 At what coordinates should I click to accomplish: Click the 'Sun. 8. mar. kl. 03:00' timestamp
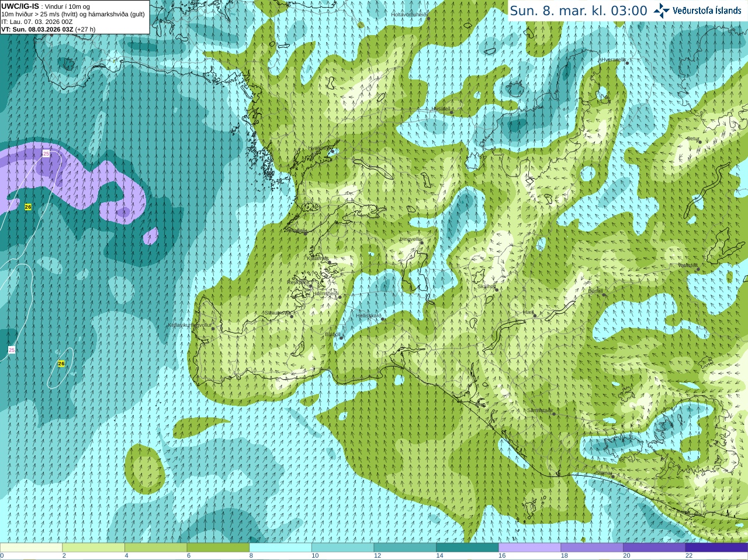(579, 11)
